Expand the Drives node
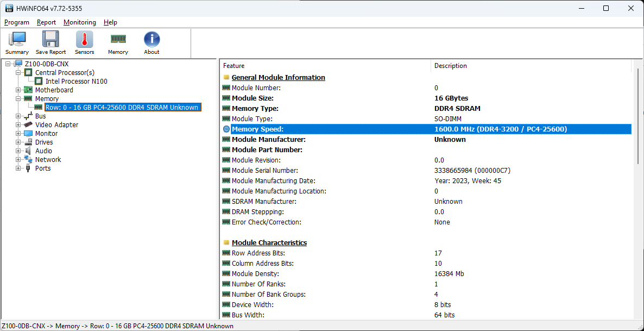This screenshot has height=331, width=644. 18,142
